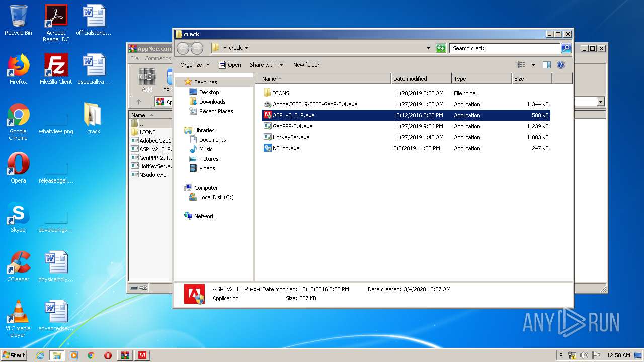Open WinRAR File menu
This screenshot has height=362, width=644.
(134, 58)
